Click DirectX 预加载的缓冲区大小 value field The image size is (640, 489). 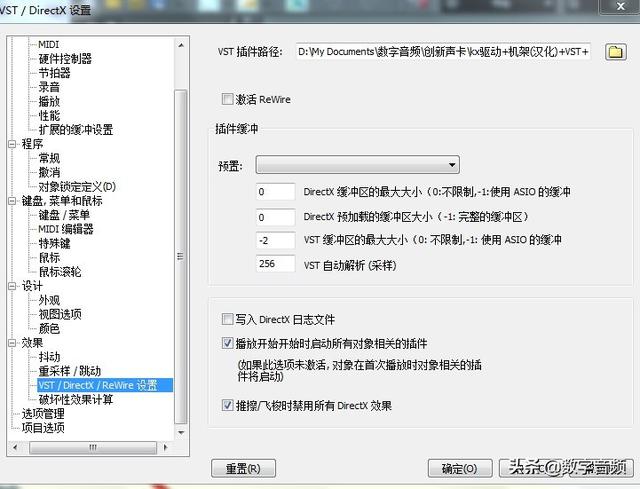point(275,217)
